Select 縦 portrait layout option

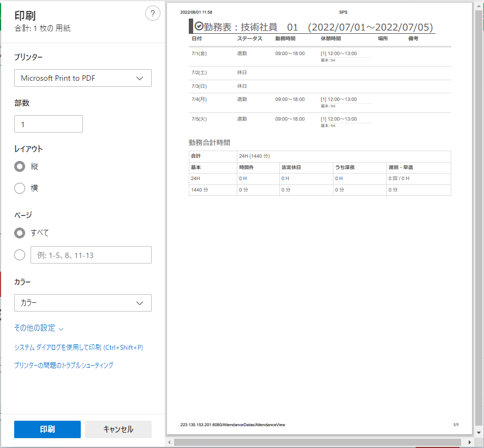pyautogui.click(x=20, y=166)
